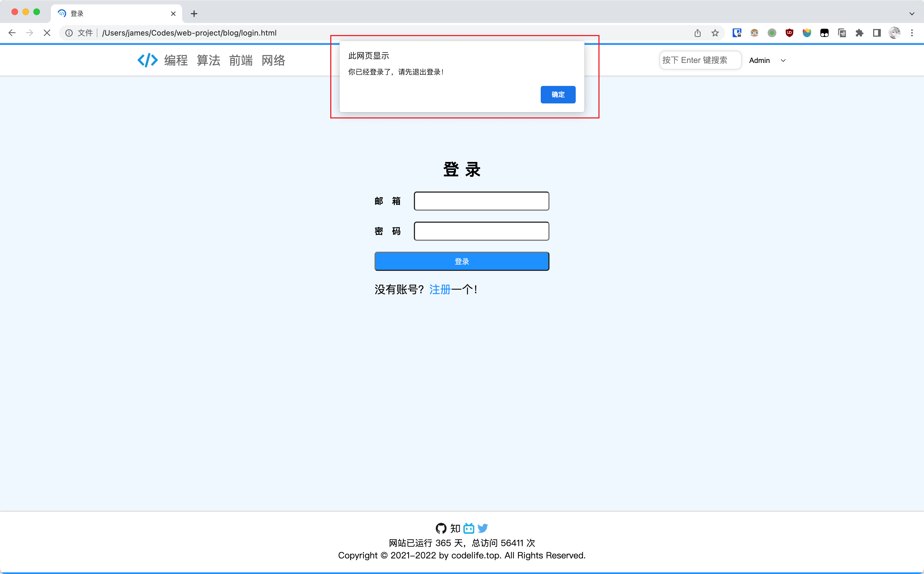Viewport: 924px width, 574px height.
Task: Open the Bilibili footer icon
Action: point(469,528)
